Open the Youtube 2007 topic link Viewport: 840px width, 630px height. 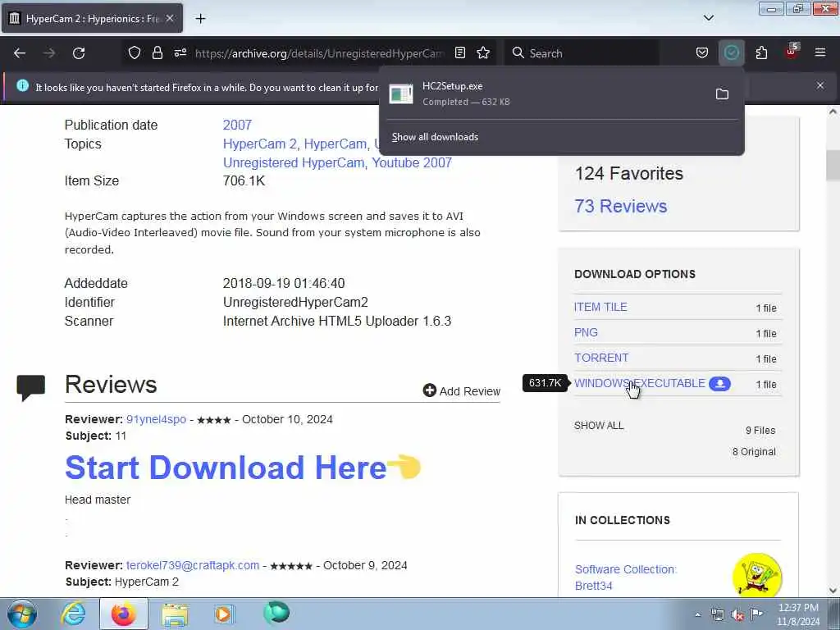(x=412, y=163)
